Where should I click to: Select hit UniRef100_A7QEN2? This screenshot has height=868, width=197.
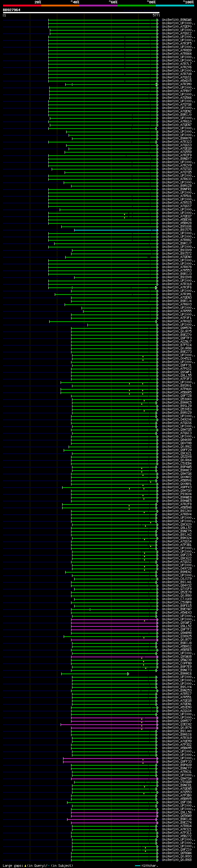(x=177, y=111)
